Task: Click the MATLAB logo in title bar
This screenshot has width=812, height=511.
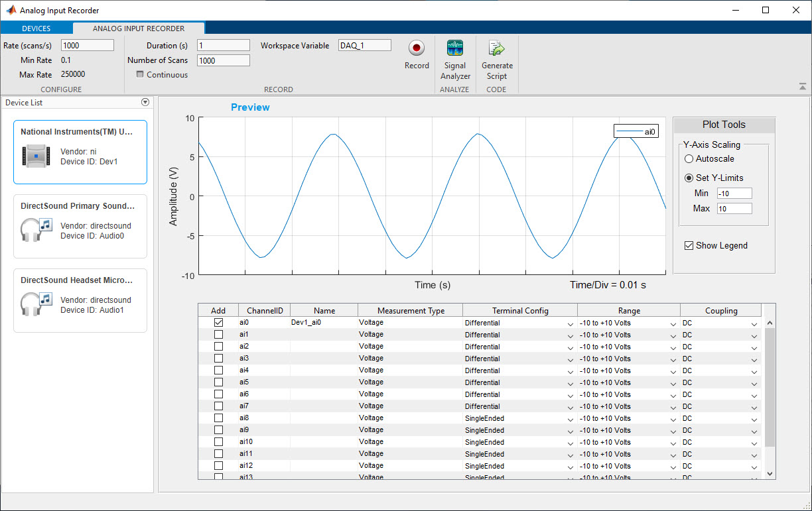Action: point(11,11)
